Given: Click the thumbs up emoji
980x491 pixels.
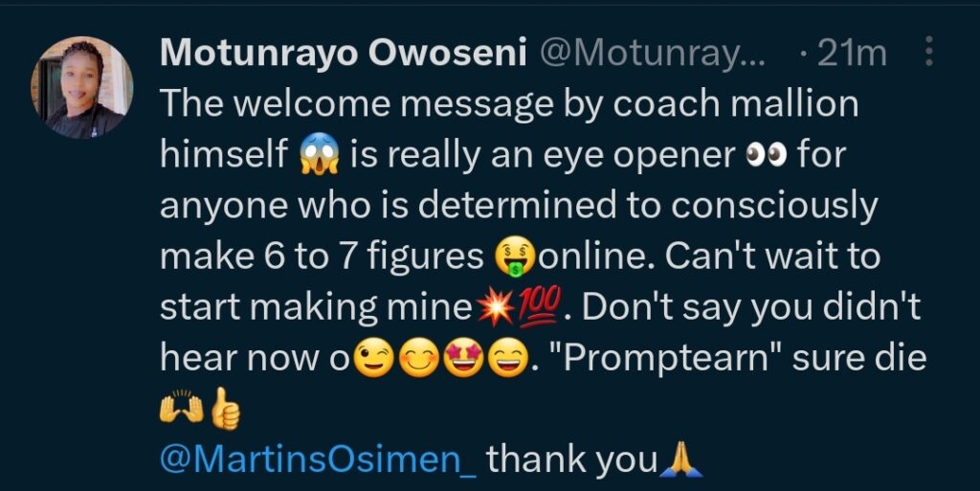Looking at the screenshot, I should 224,410.
